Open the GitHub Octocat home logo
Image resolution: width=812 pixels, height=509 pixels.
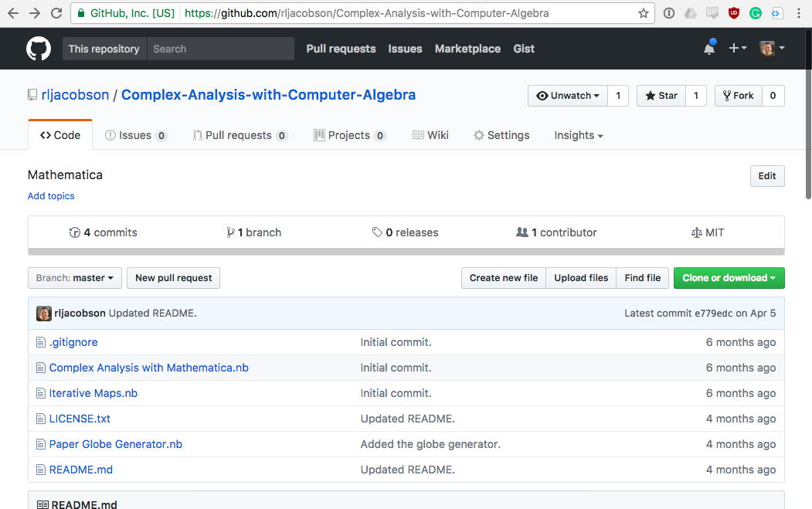coord(39,49)
